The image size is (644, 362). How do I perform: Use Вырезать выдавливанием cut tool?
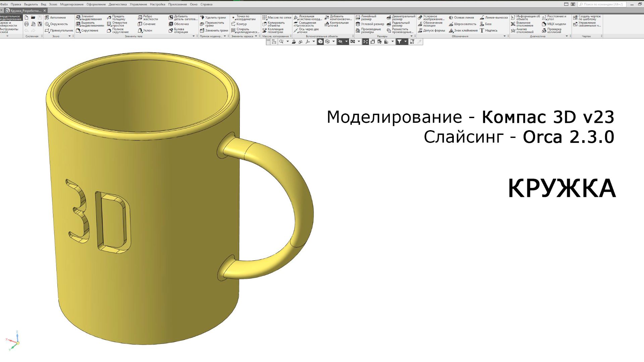coord(90,24)
